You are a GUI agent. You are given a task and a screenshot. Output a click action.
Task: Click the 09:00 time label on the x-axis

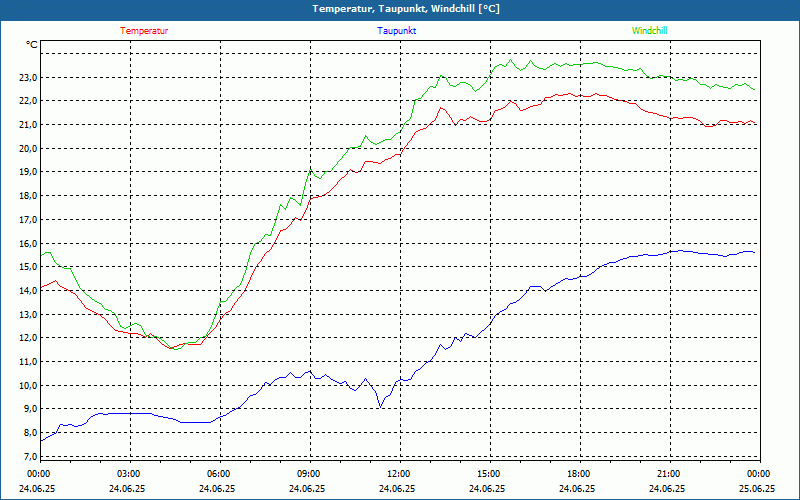(x=307, y=474)
